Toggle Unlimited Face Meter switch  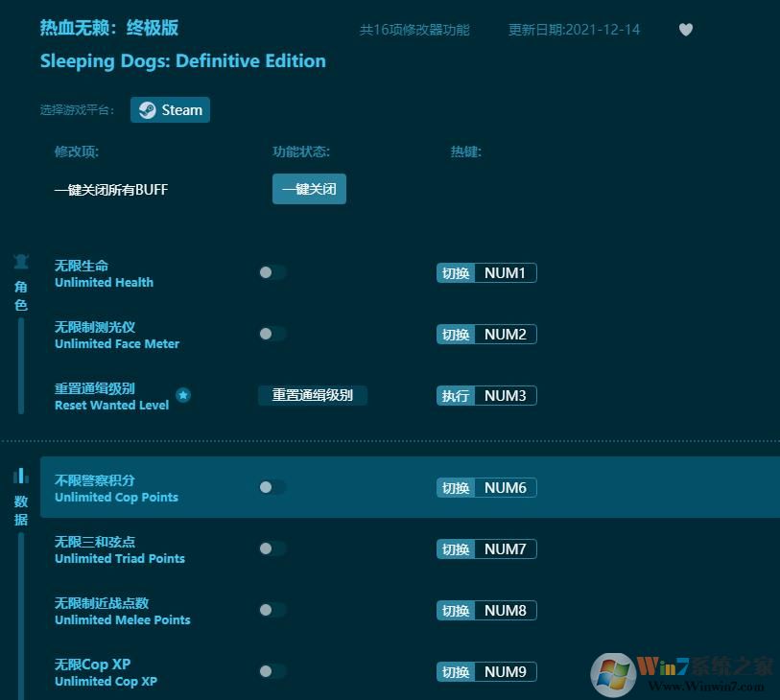point(272,334)
